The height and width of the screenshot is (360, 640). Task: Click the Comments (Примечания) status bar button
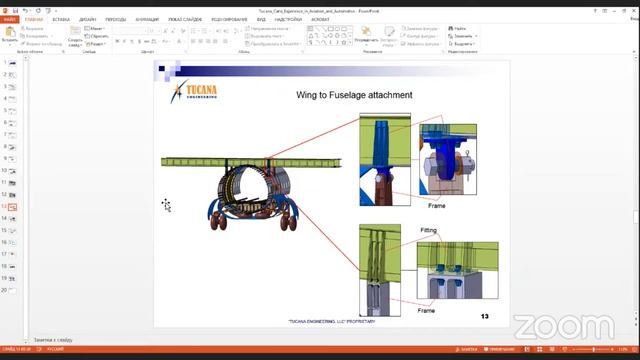[x=499, y=349]
